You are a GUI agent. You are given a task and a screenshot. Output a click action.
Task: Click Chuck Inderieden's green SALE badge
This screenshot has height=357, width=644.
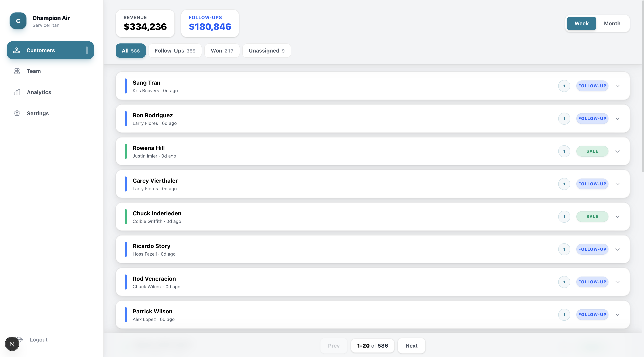[x=592, y=217]
